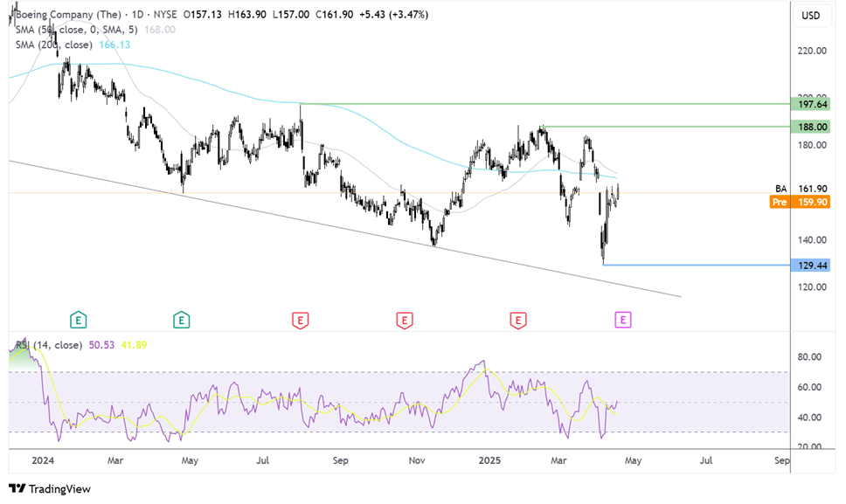The height and width of the screenshot is (504, 846).
Task: Open the upcoming magenta earnings marker
Action: (x=622, y=321)
